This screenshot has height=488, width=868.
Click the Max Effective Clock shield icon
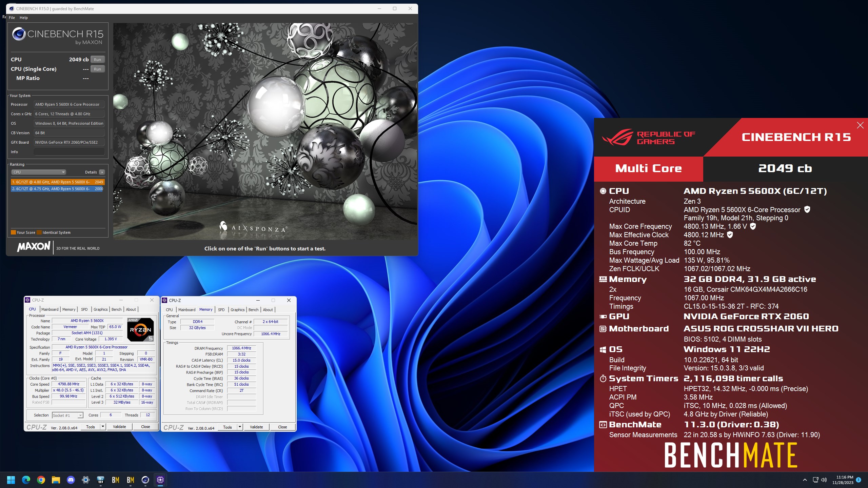point(730,235)
